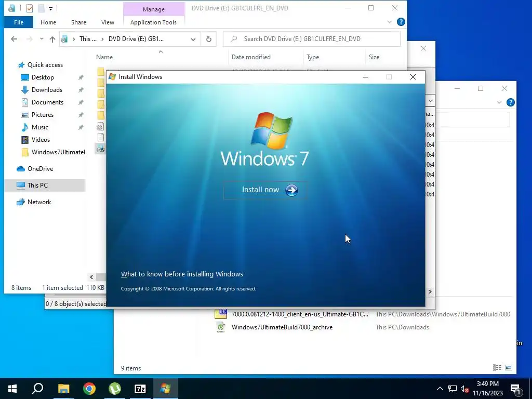532x399 pixels.
Task: Switch to the Home ribbon tab
Action: pos(48,22)
